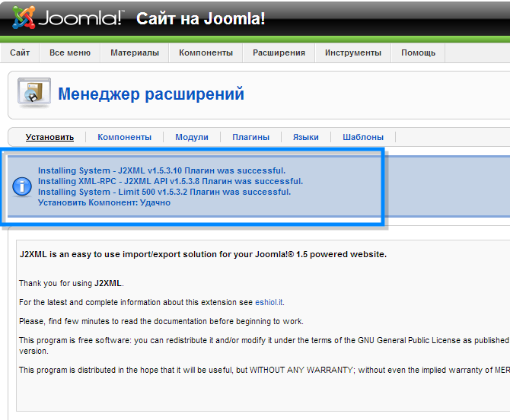The image size is (510, 420).
Task: Open the Шаблоны tab
Action: pos(362,137)
